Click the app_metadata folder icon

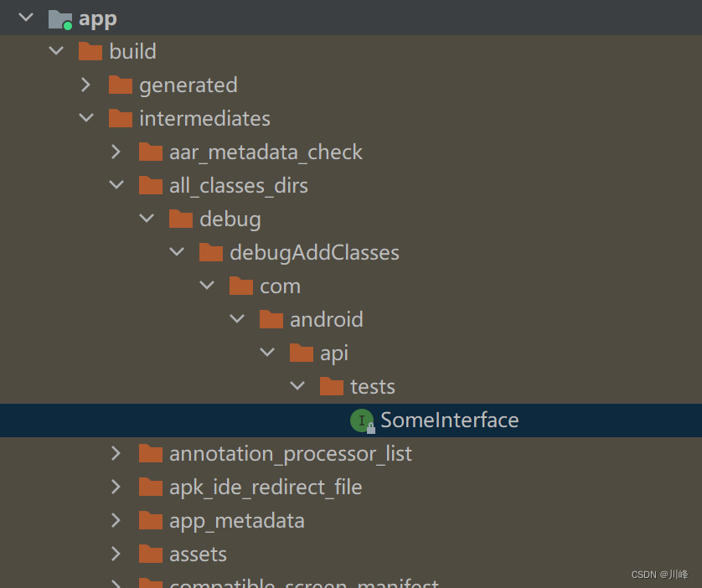151,520
